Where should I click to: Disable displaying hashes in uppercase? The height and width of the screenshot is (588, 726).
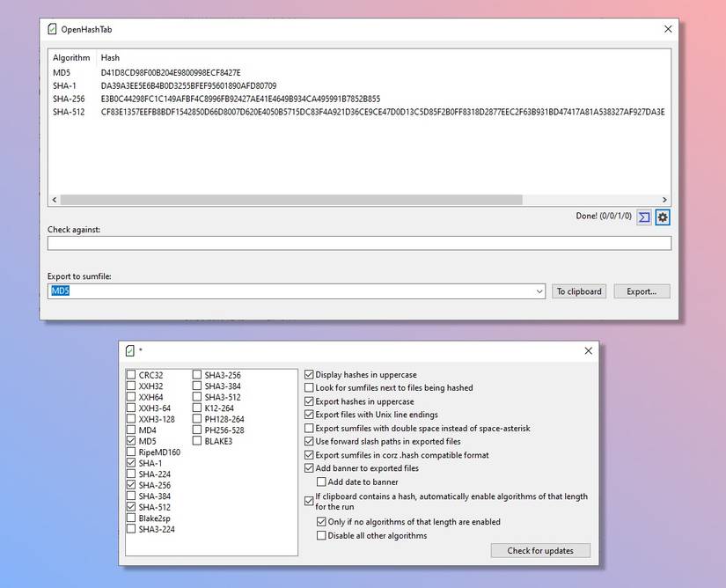coord(309,373)
